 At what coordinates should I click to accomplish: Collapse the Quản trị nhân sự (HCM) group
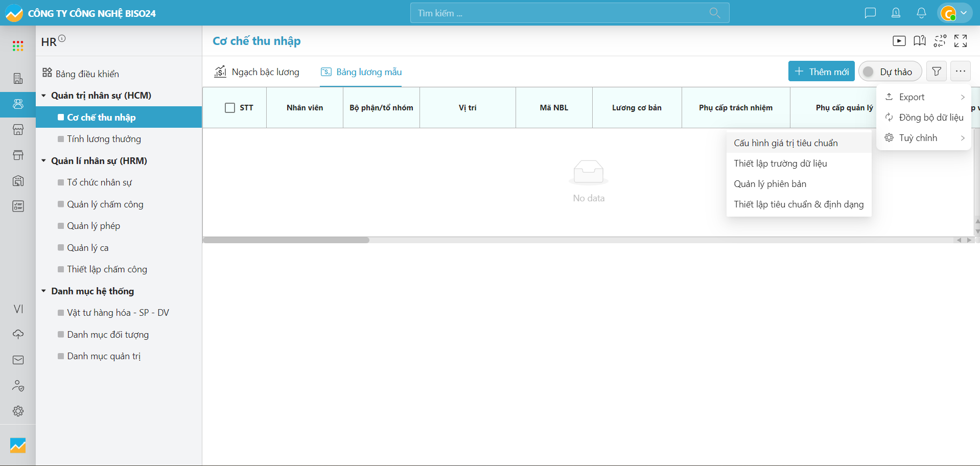click(x=44, y=96)
